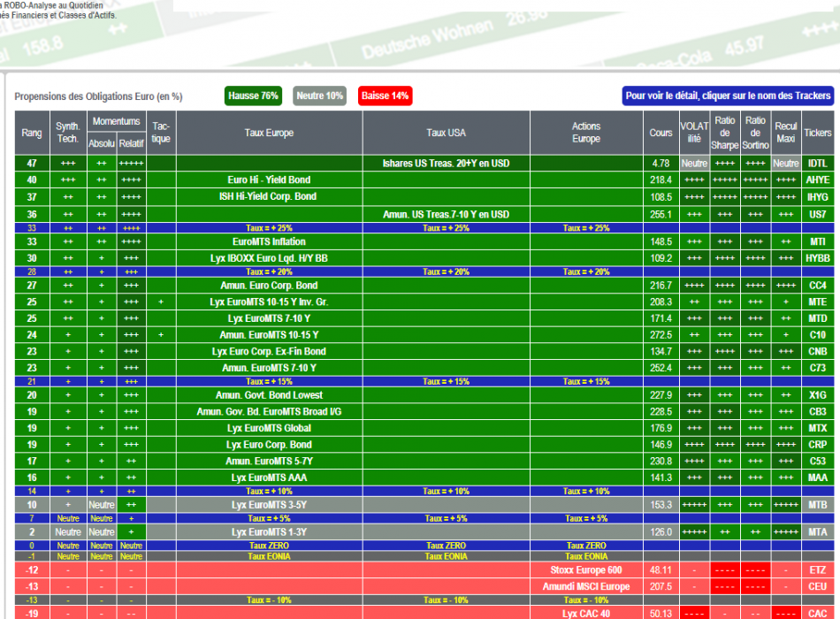Click ticker MAA
Screen dimensions: 840x619
point(818,478)
